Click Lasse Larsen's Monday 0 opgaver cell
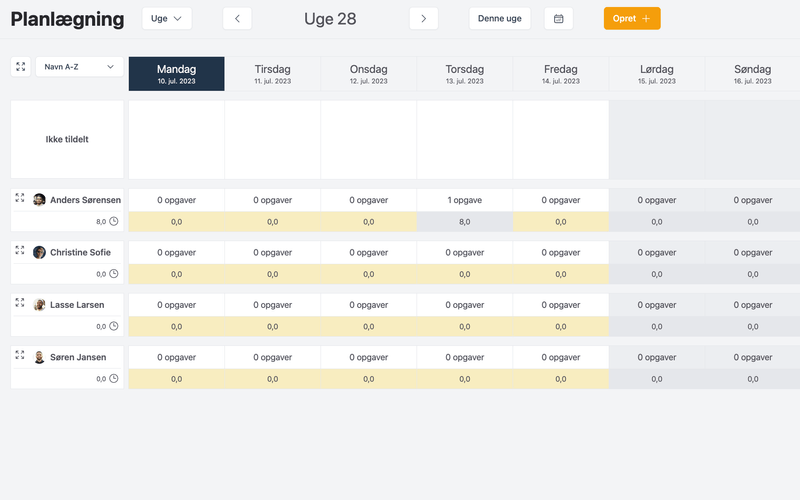 coord(176,305)
